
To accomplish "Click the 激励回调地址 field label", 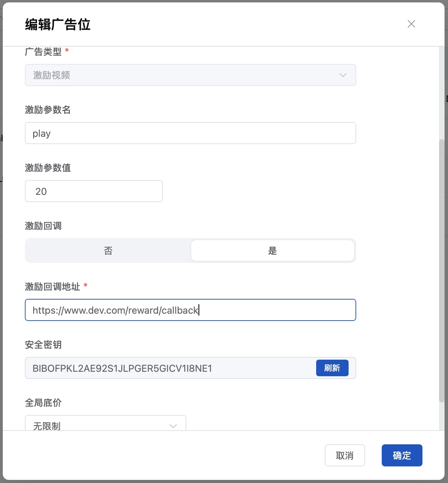I will coord(52,286).
